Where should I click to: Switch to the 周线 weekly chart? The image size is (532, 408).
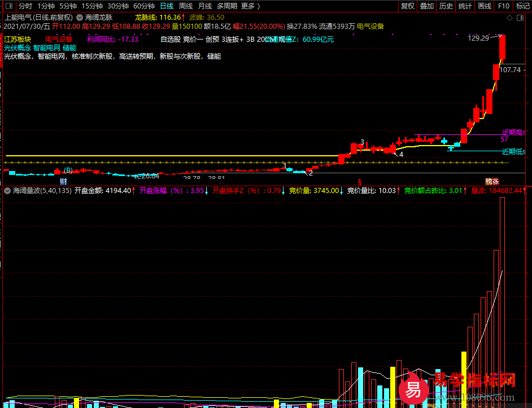click(x=186, y=6)
